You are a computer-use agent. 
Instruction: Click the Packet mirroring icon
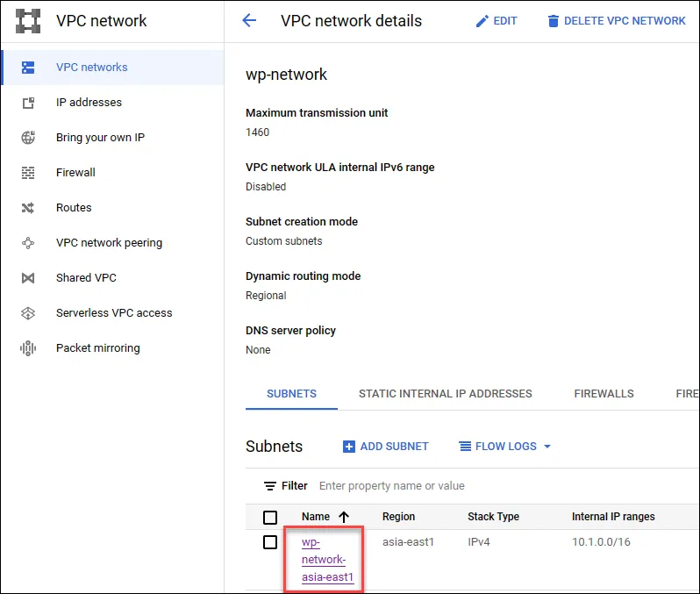click(28, 348)
